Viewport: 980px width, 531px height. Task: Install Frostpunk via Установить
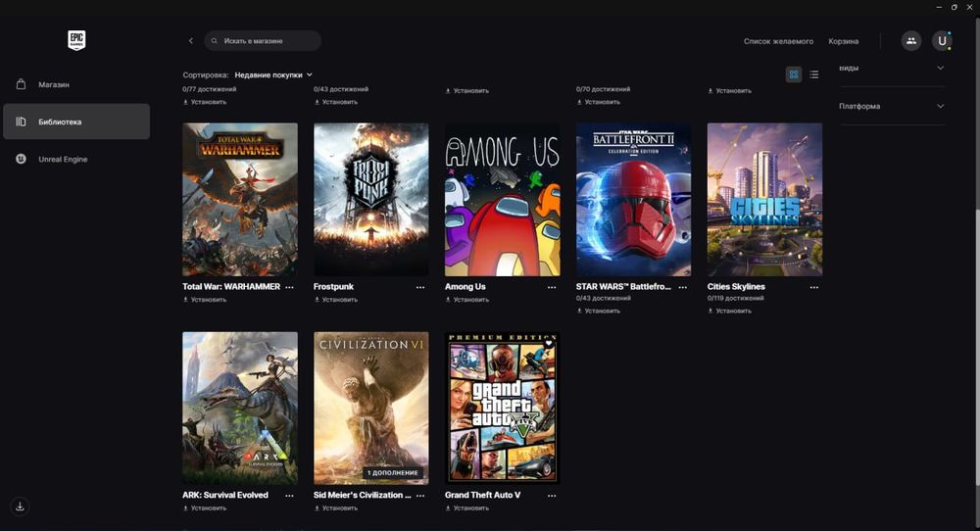pos(336,300)
